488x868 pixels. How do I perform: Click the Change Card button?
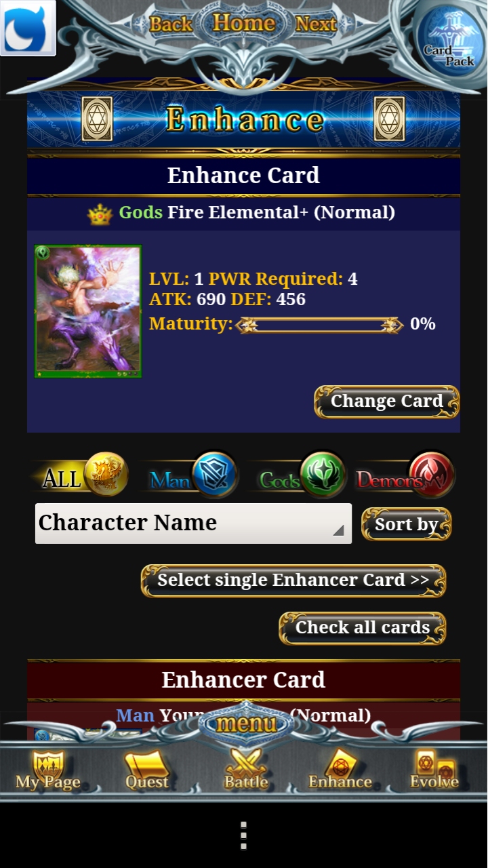click(x=386, y=401)
